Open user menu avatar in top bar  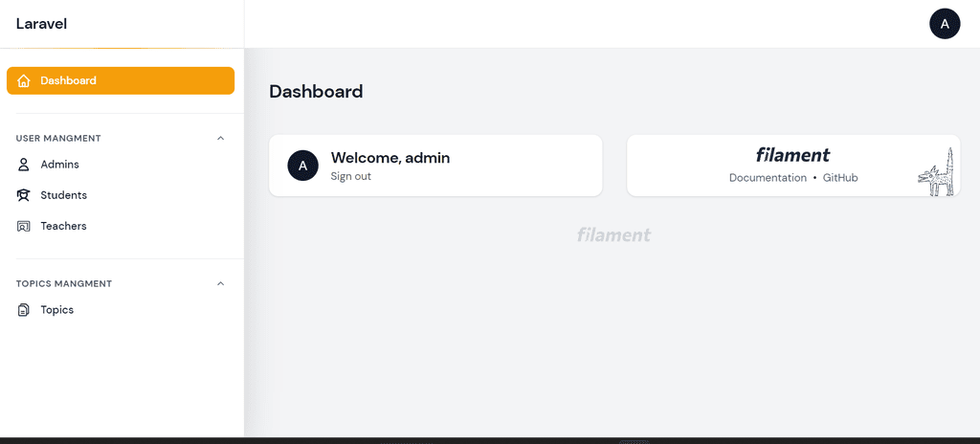click(945, 24)
